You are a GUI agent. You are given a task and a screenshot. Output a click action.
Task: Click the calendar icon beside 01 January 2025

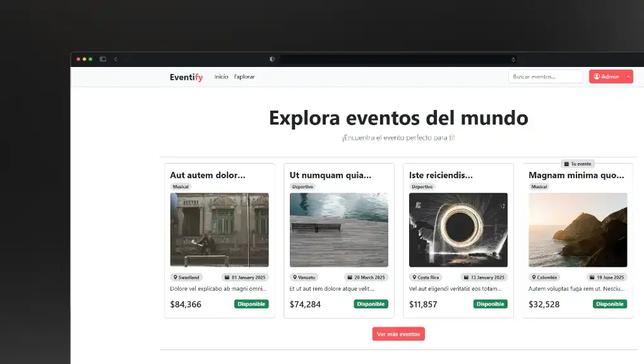(x=227, y=277)
